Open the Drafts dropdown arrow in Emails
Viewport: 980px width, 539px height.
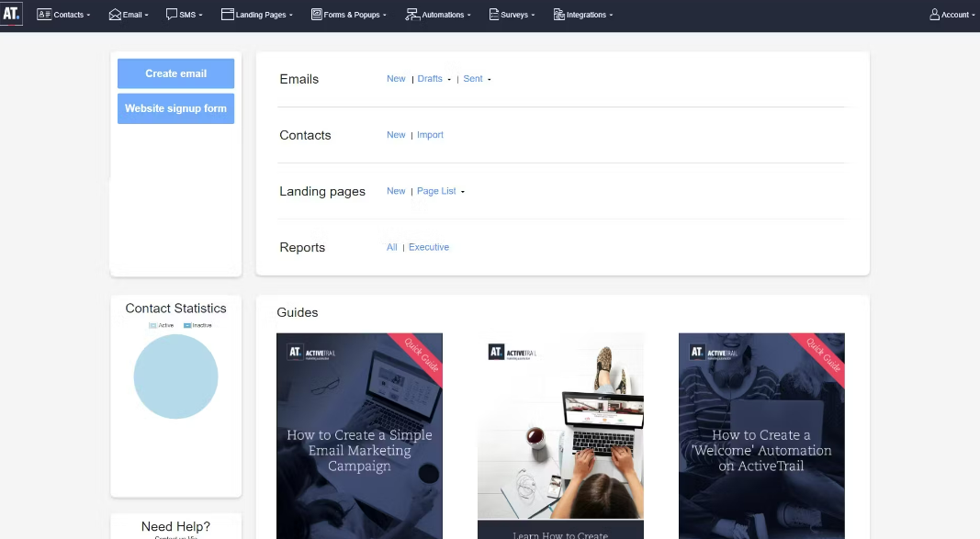(x=449, y=79)
